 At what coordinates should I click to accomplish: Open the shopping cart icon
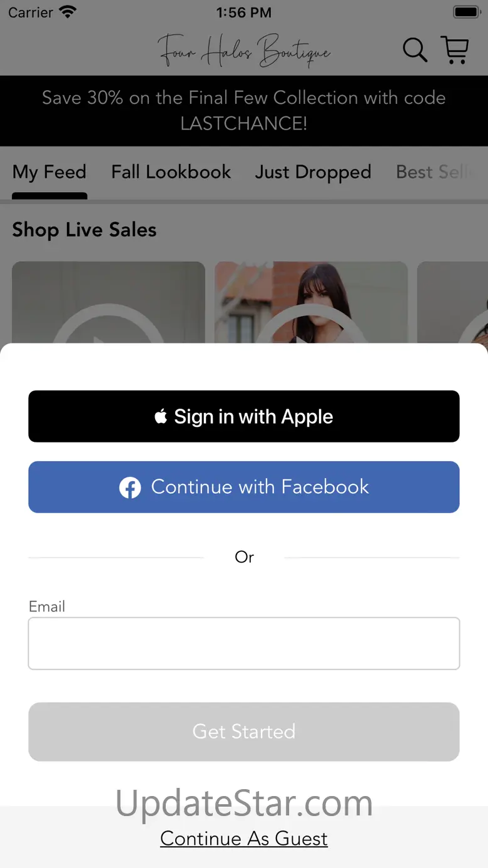pos(455,49)
